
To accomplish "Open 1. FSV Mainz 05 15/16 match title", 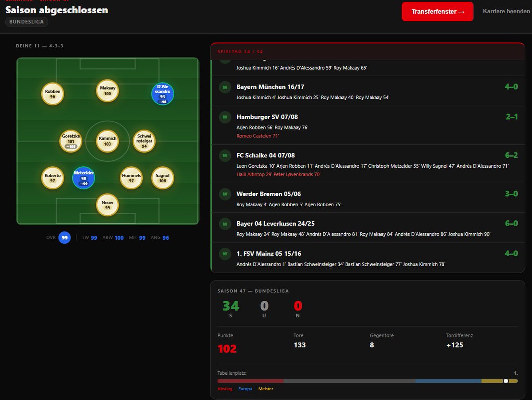I will pyautogui.click(x=269, y=254).
